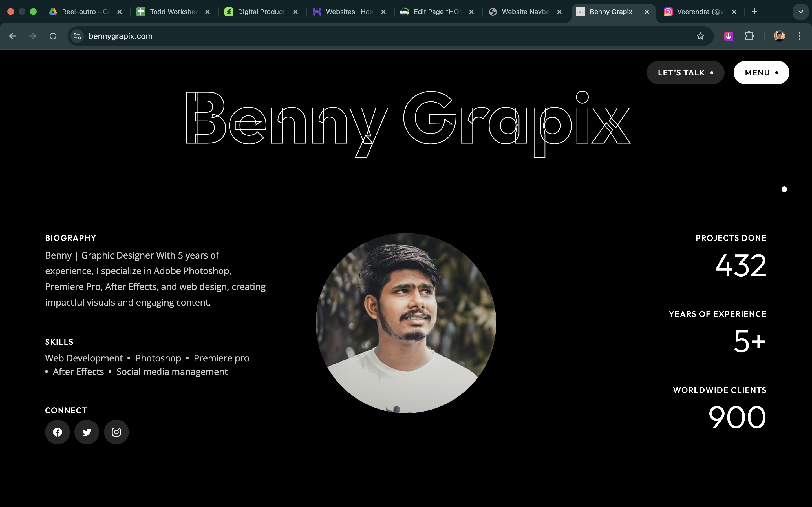Image resolution: width=812 pixels, height=507 pixels.
Task: Click the LET'S TALK button
Action: click(x=685, y=72)
